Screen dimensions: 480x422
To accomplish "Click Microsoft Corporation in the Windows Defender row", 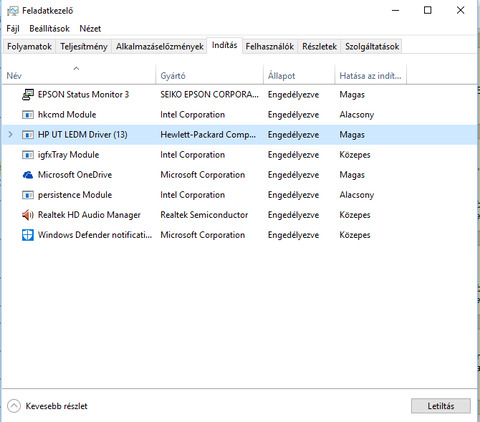I will point(203,235).
